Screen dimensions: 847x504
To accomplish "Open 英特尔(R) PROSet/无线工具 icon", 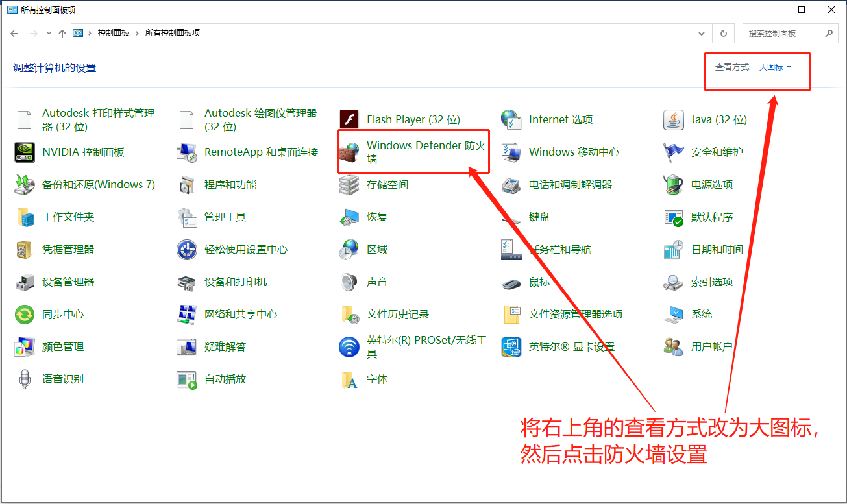I will tap(349, 347).
